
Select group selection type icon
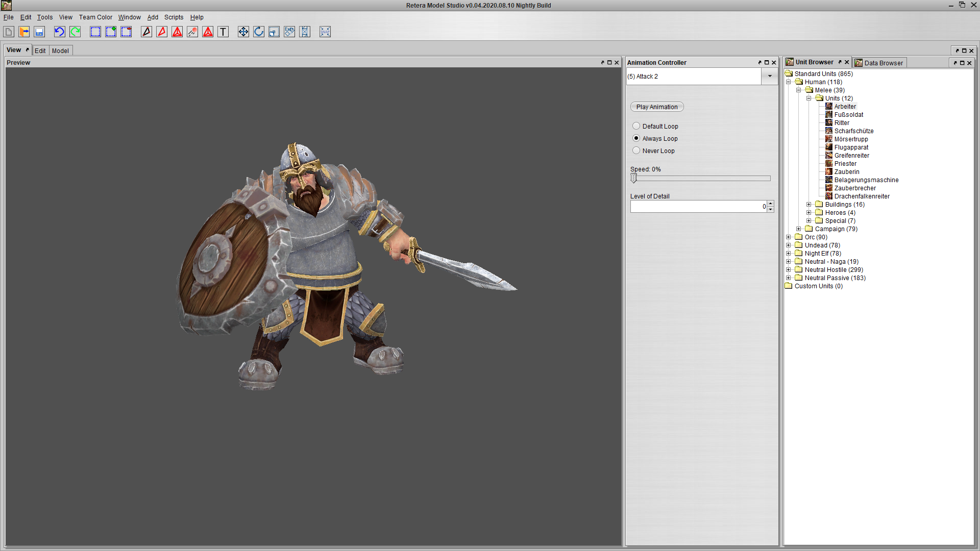point(177,32)
